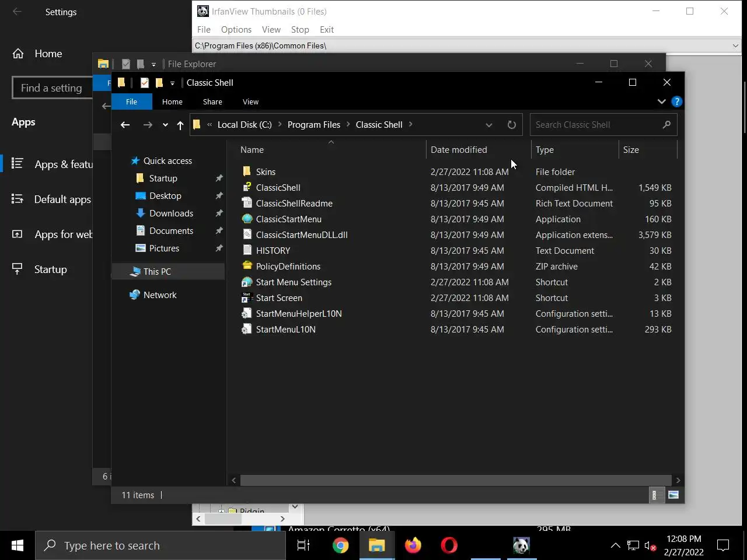Open the ClassicShell help file icon
This screenshot has height=560, width=747.
pos(247,187)
